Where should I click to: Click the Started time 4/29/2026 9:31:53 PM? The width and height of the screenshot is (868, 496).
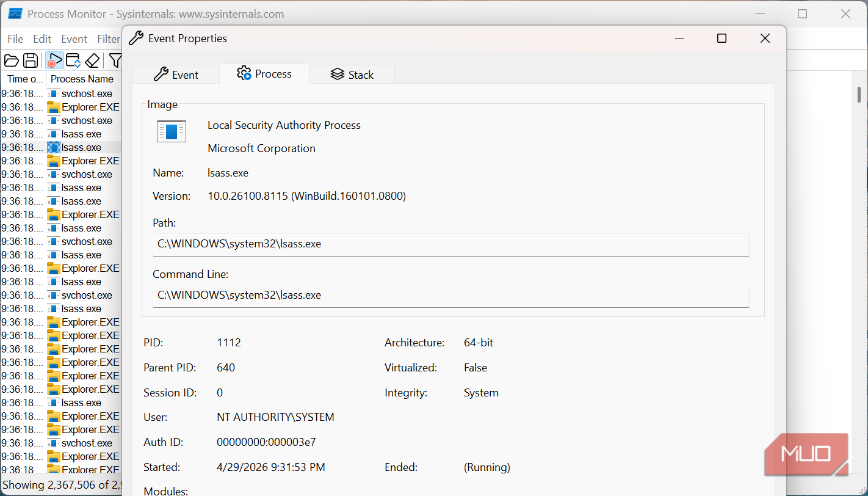[271, 467]
